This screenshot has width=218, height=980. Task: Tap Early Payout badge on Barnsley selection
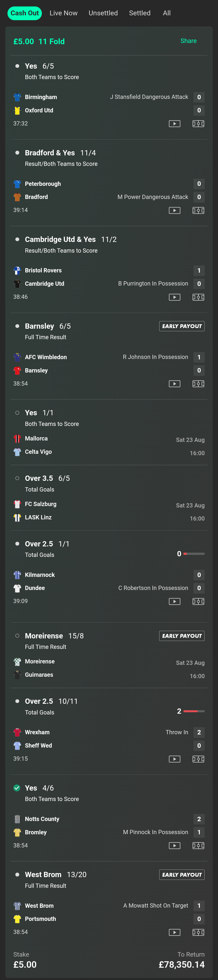coord(182,326)
